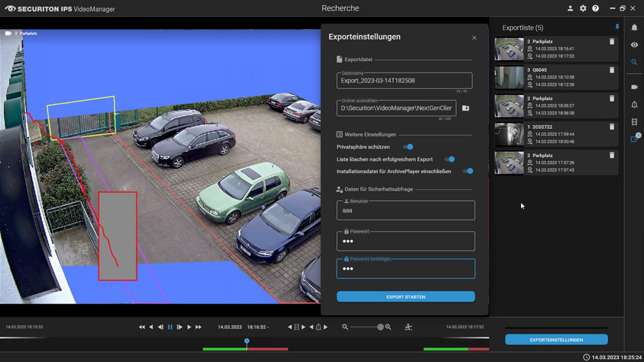This screenshot has width=644, height=362.
Task: Pause video playback
Action: [170, 327]
